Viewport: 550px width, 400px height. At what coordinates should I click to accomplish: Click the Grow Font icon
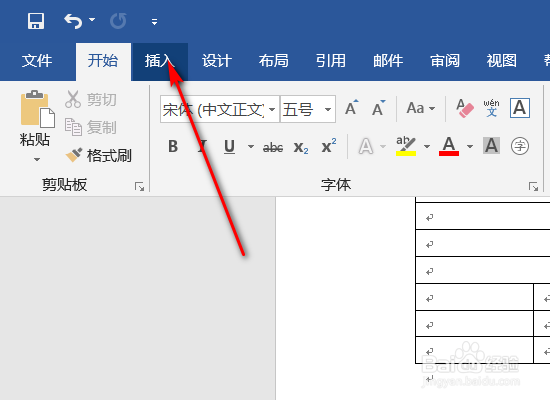point(351,108)
